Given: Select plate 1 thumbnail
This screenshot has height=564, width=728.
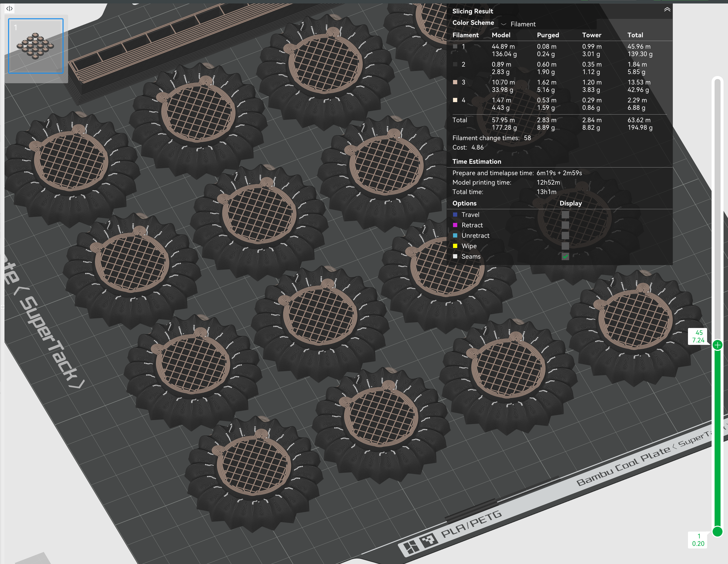Looking at the screenshot, I should (36, 46).
